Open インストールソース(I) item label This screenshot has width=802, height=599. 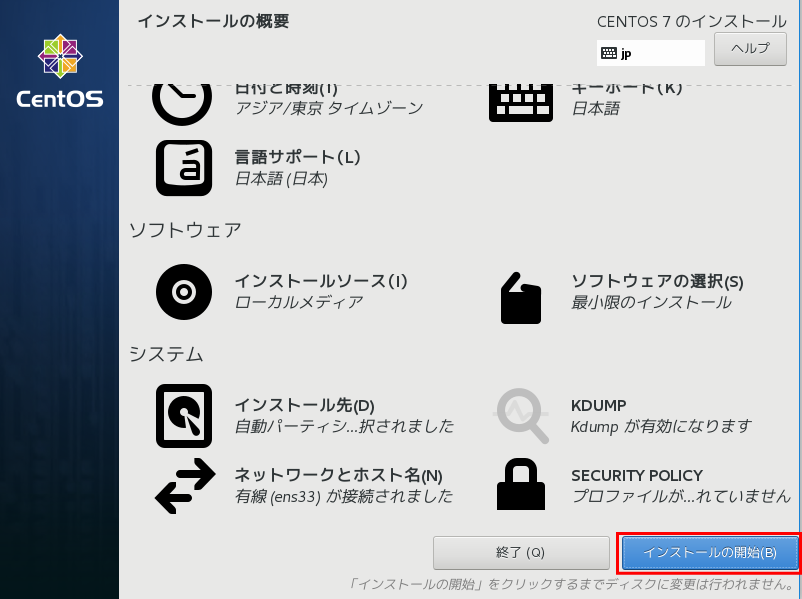[x=321, y=281]
